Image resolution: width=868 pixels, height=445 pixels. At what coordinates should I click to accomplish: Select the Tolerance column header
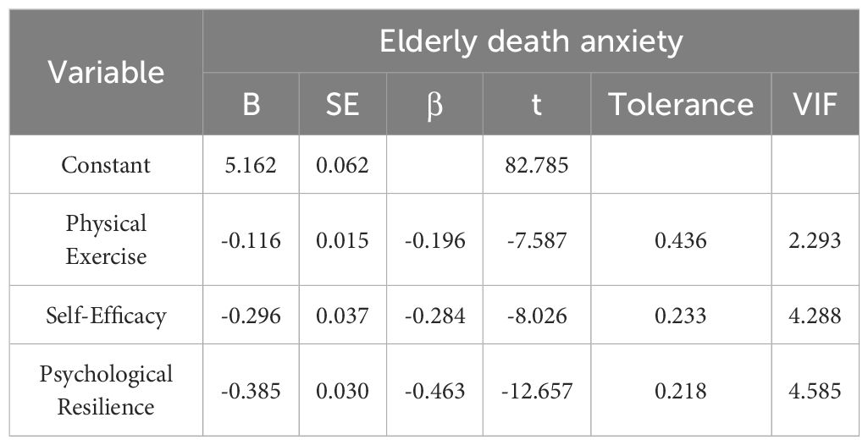pyautogui.click(x=681, y=105)
